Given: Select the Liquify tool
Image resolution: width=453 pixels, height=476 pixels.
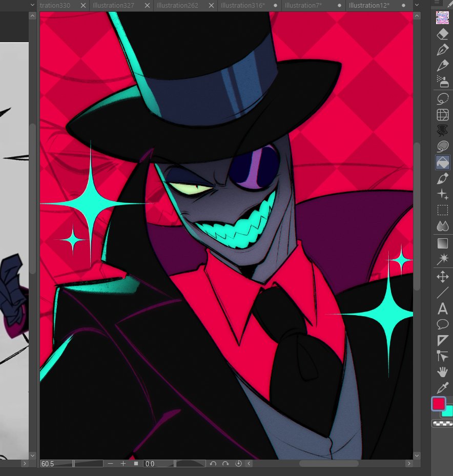Looking at the screenshot, I should (442, 131).
